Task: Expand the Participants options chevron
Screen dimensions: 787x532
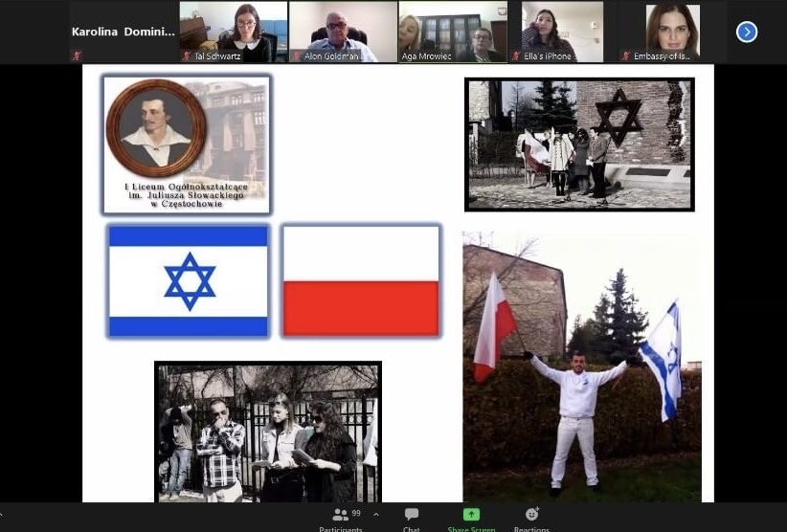Action: (x=376, y=515)
